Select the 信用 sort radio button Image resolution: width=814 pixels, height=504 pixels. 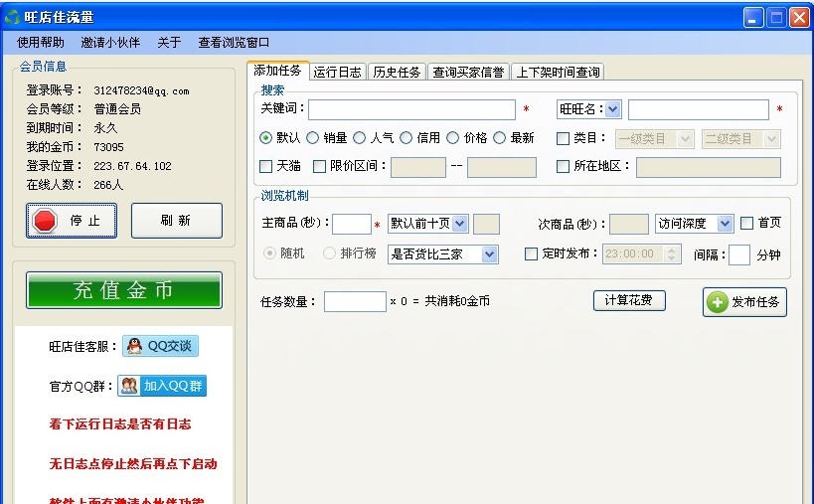tap(406, 138)
